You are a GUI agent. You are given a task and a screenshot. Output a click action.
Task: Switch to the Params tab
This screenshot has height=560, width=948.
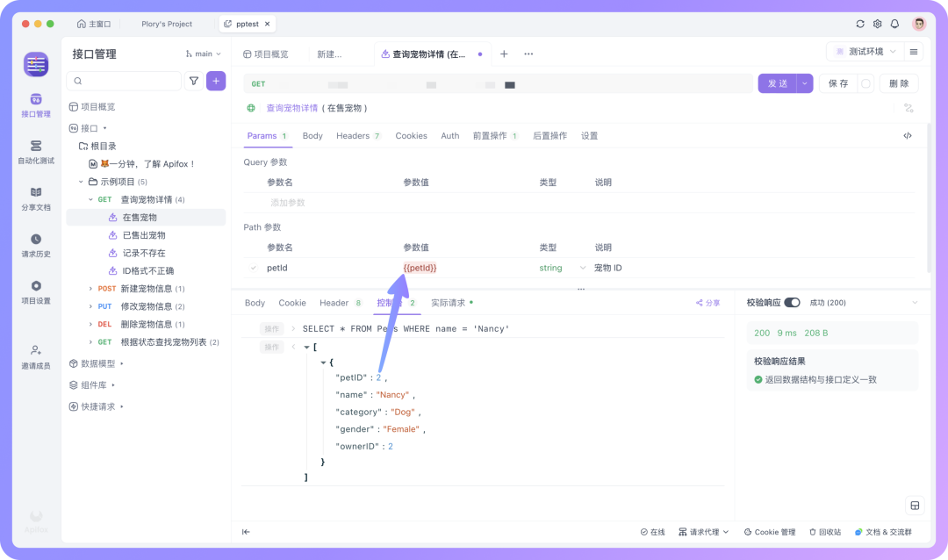pyautogui.click(x=267, y=136)
